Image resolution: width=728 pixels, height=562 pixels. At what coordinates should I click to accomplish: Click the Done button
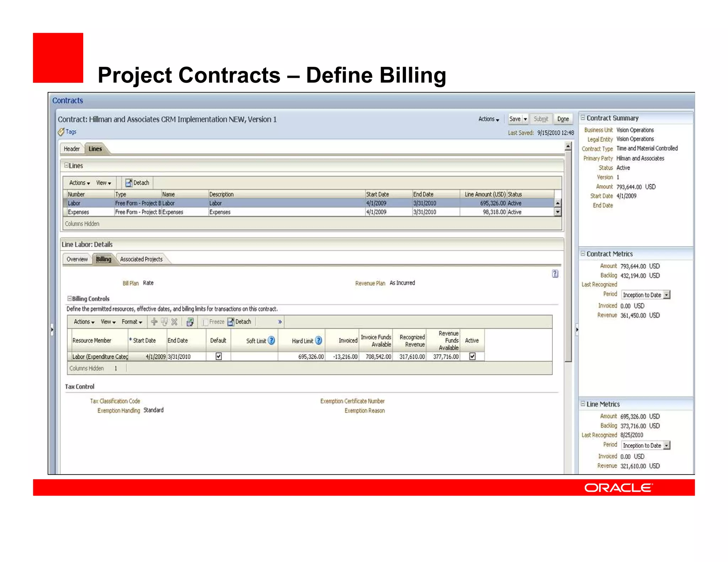(x=563, y=119)
